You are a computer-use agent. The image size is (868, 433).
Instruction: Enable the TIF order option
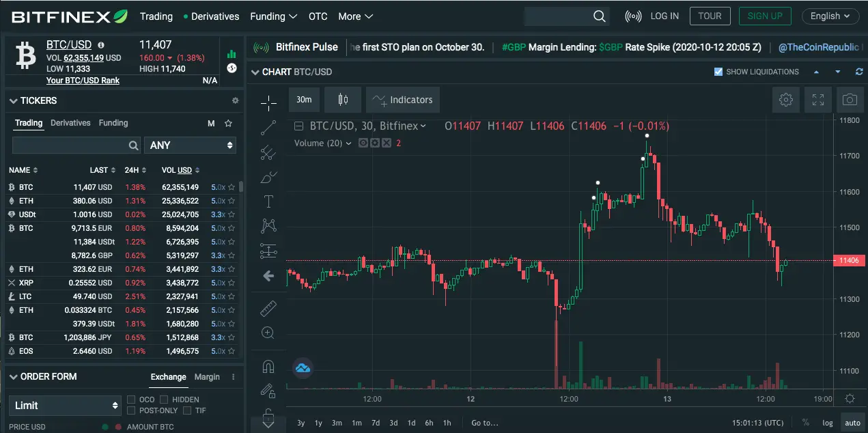pyautogui.click(x=186, y=410)
